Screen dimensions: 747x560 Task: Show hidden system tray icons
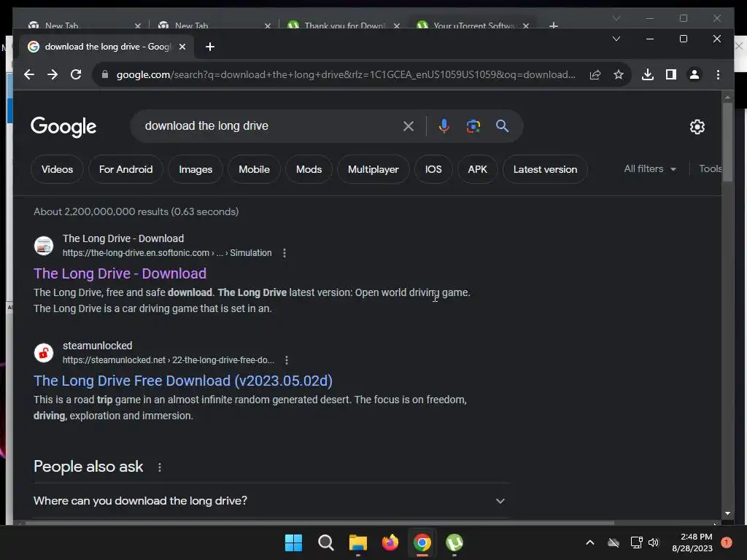tap(589, 542)
